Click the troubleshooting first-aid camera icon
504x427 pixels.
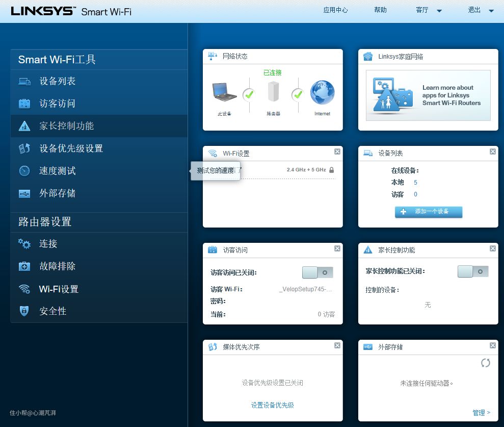pyautogui.click(x=24, y=266)
